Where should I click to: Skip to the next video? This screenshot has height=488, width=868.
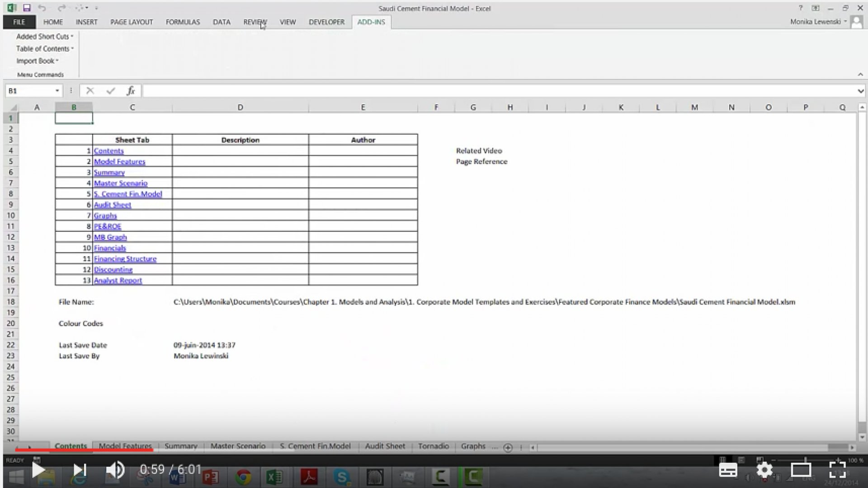click(x=80, y=470)
